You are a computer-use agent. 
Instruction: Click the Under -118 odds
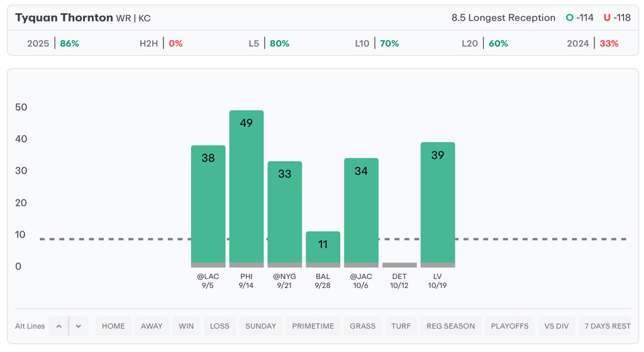pos(617,18)
